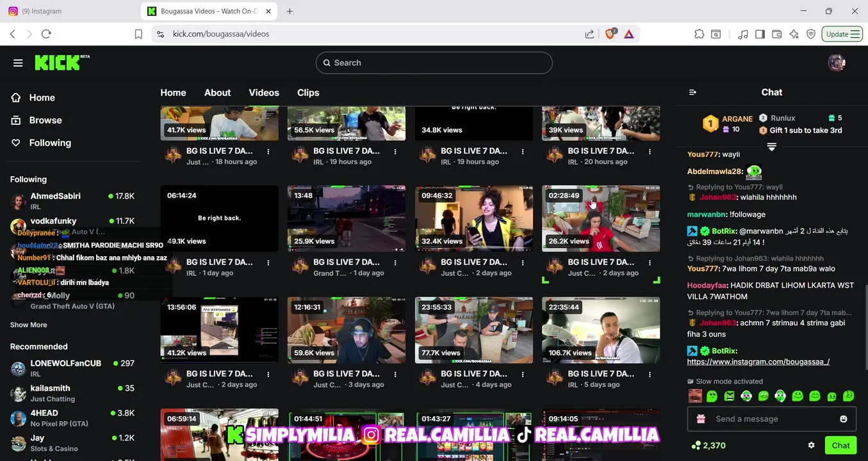Open Jay Slots & Casino channel
The width and height of the screenshot is (868, 461).
point(72,443)
